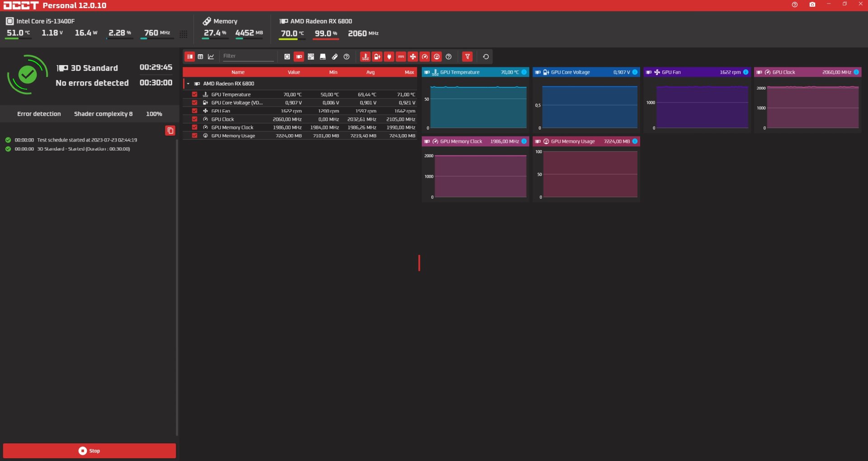Viewport: 868px width, 461px height.
Task: Toggle the clock speed sensor filter
Action: coord(425,56)
